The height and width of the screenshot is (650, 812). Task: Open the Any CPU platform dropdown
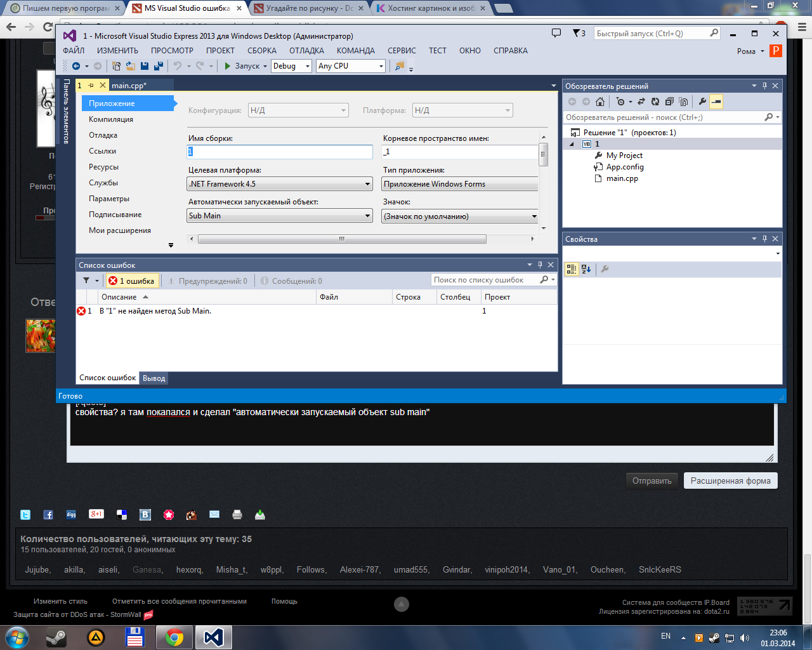click(x=381, y=66)
